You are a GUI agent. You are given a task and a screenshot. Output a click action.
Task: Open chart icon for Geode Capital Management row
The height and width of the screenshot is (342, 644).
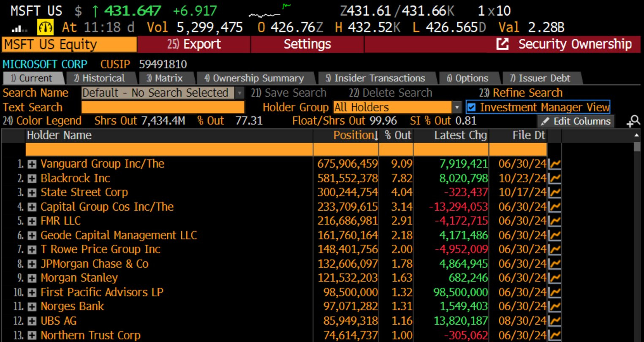(x=555, y=235)
